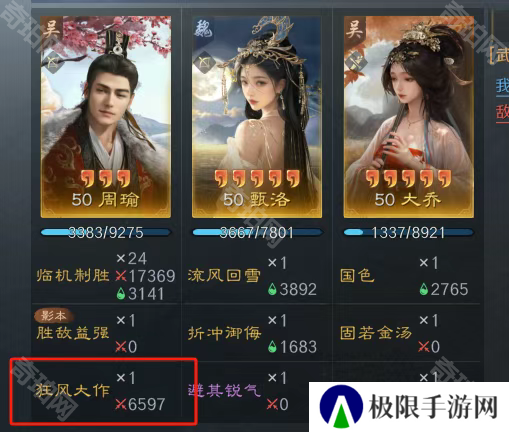The width and height of the screenshot is (509, 432).
Task: Click the 吴 faction badge on 周瑜's card
Action: tap(52, 29)
